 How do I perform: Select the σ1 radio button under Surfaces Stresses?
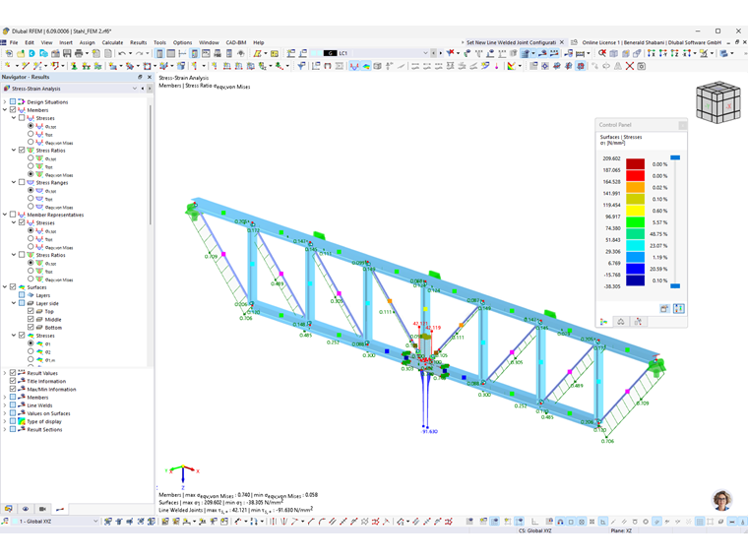tap(31, 343)
